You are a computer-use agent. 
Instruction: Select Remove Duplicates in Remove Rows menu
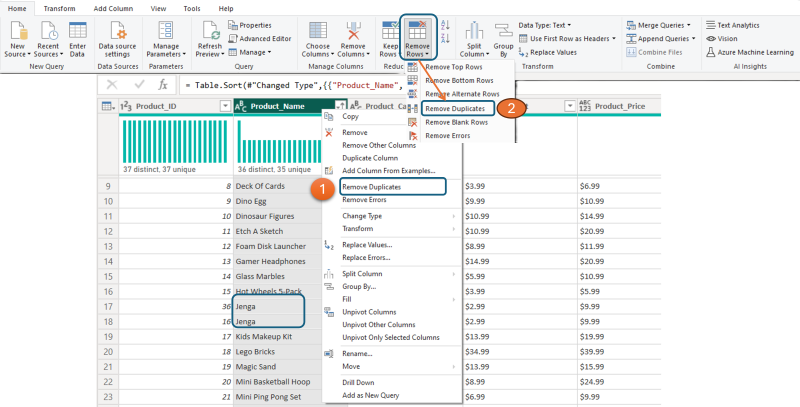(x=455, y=108)
